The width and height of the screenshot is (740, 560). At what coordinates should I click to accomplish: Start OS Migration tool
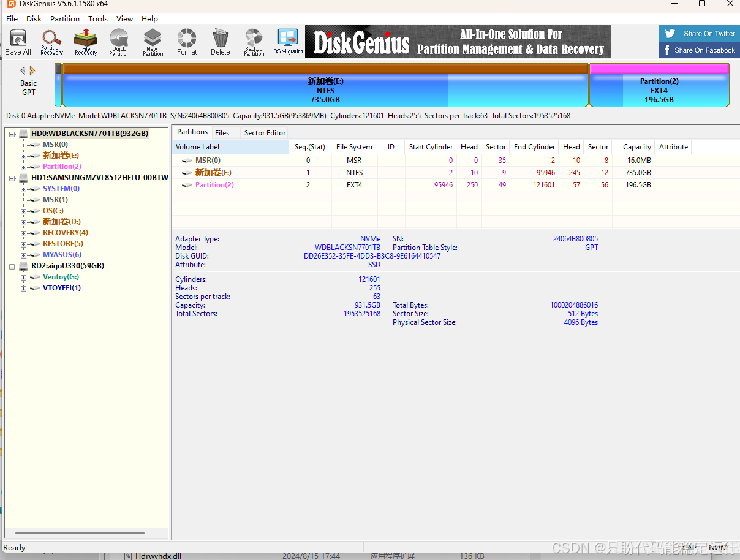288,42
